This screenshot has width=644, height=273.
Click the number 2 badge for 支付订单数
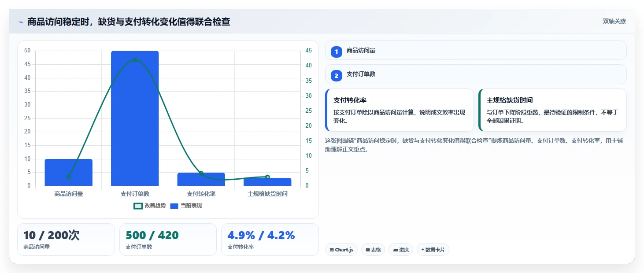[x=337, y=76]
